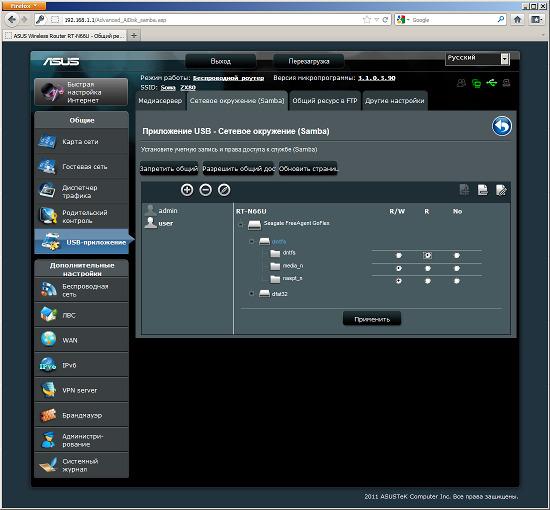This screenshot has height=510, width=550.
Task: Switch to the Другие настройки tab
Action: [x=395, y=101]
